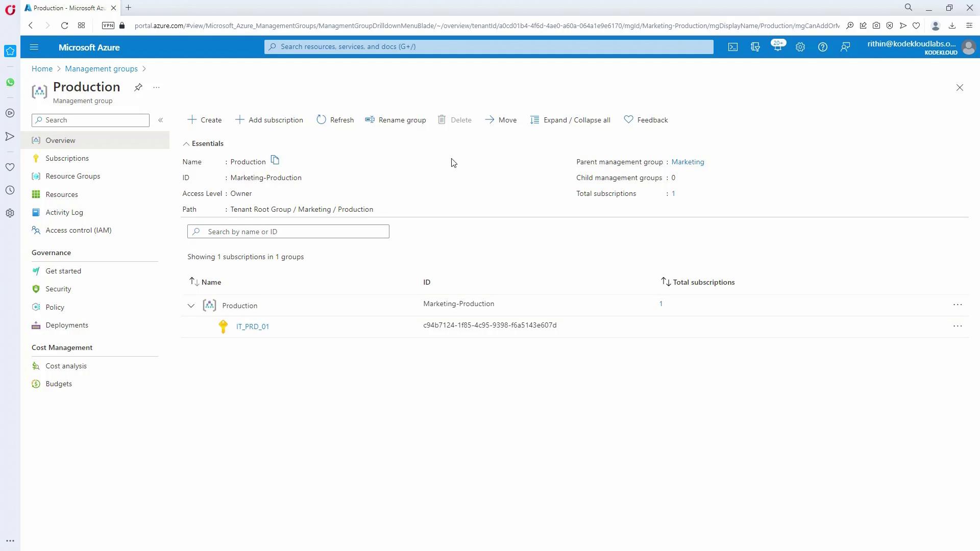
Task: Collapse the left navigation sidebar
Action: pyautogui.click(x=160, y=120)
